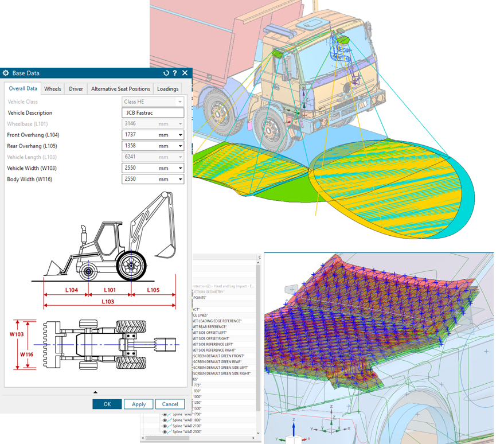Click the Base Data settings gear icon
Viewport: 504px width, 444px height.
point(6,73)
